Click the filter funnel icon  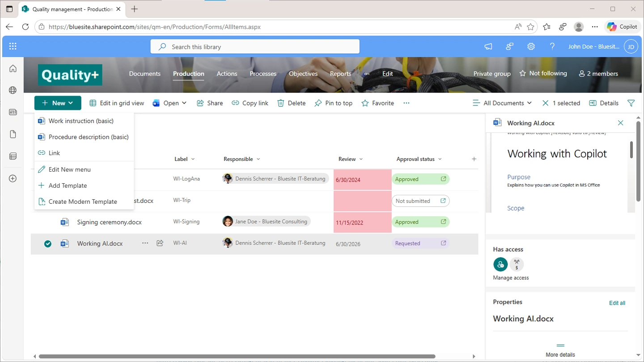click(x=631, y=103)
